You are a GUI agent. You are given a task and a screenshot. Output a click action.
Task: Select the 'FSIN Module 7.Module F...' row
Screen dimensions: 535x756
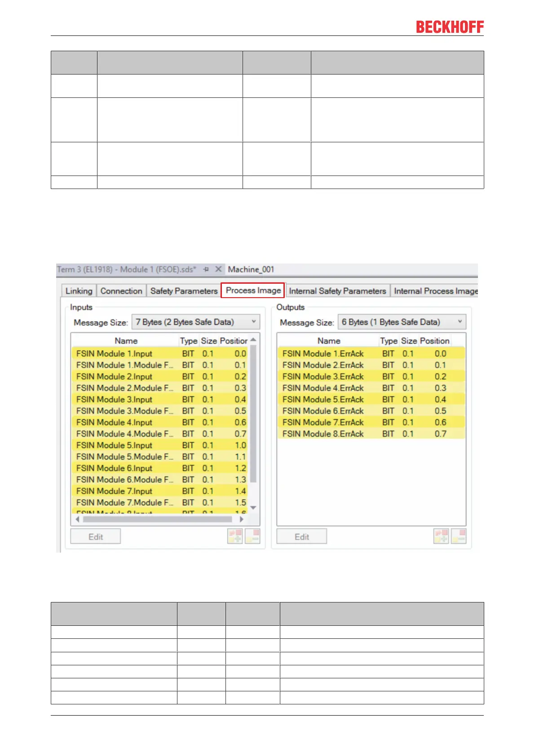pos(160,502)
